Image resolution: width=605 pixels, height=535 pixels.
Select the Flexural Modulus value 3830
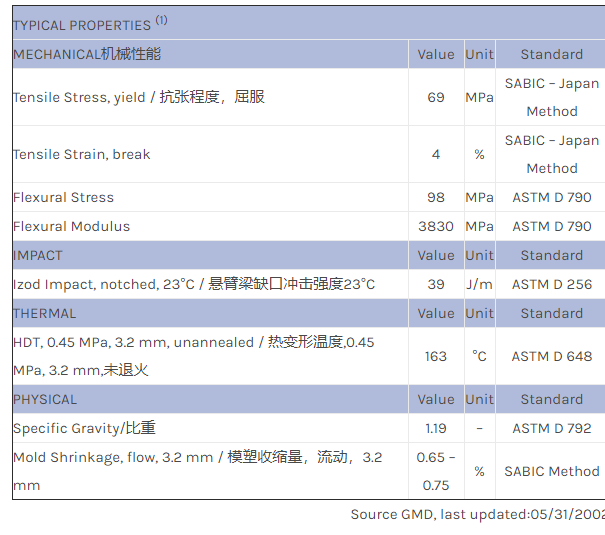pos(435,226)
